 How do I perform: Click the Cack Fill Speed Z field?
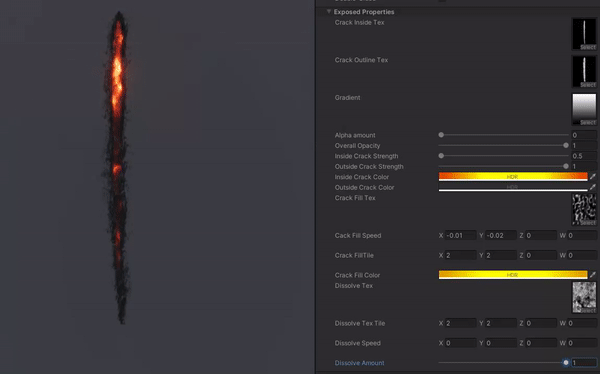click(x=541, y=235)
